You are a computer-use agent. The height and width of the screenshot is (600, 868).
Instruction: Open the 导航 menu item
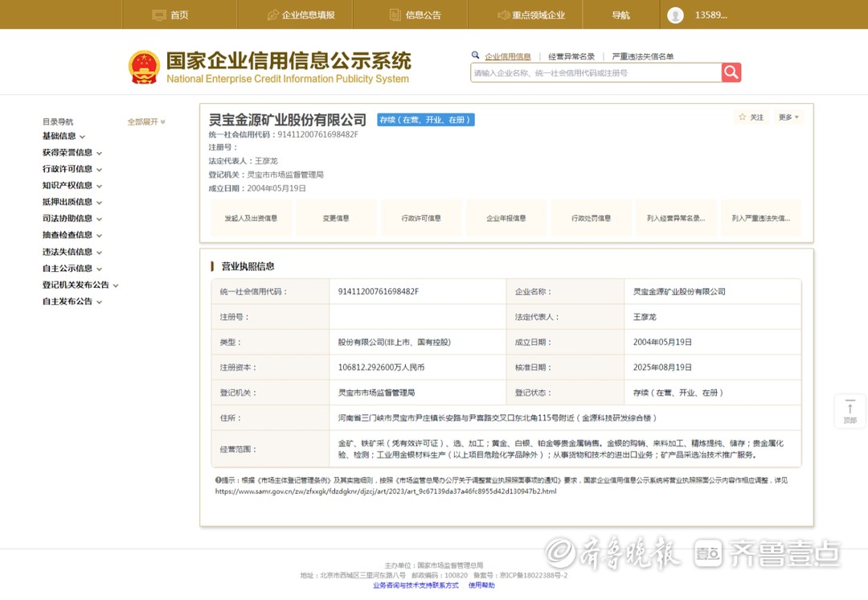point(620,15)
